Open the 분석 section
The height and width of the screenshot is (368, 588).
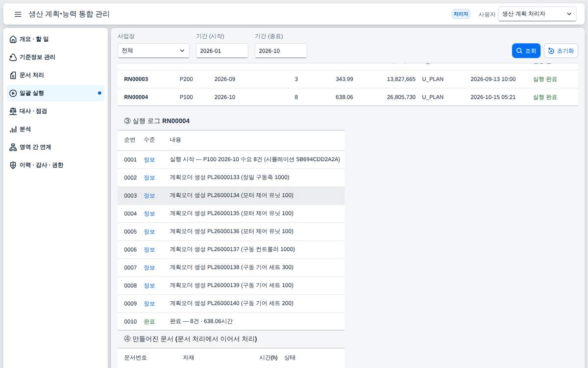click(55, 129)
